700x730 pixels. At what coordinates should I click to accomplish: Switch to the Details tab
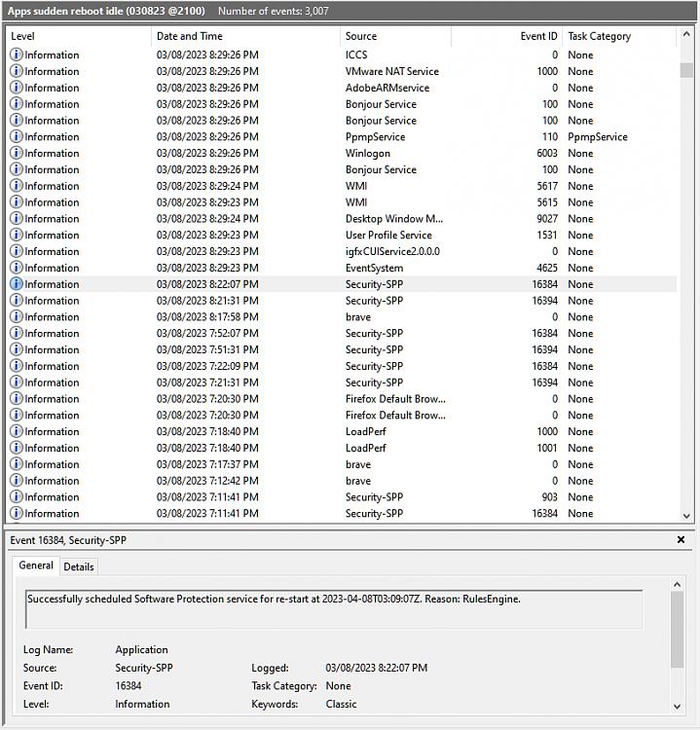(x=79, y=566)
